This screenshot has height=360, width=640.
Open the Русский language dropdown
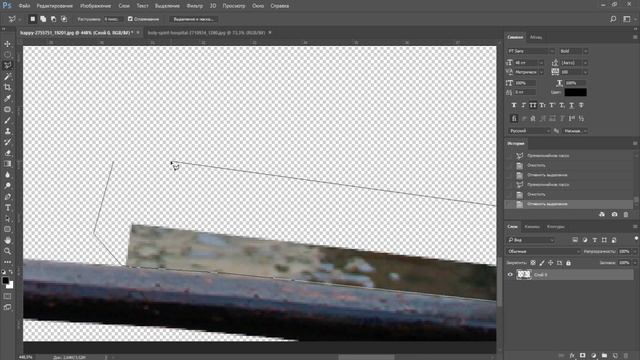[529, 131]
